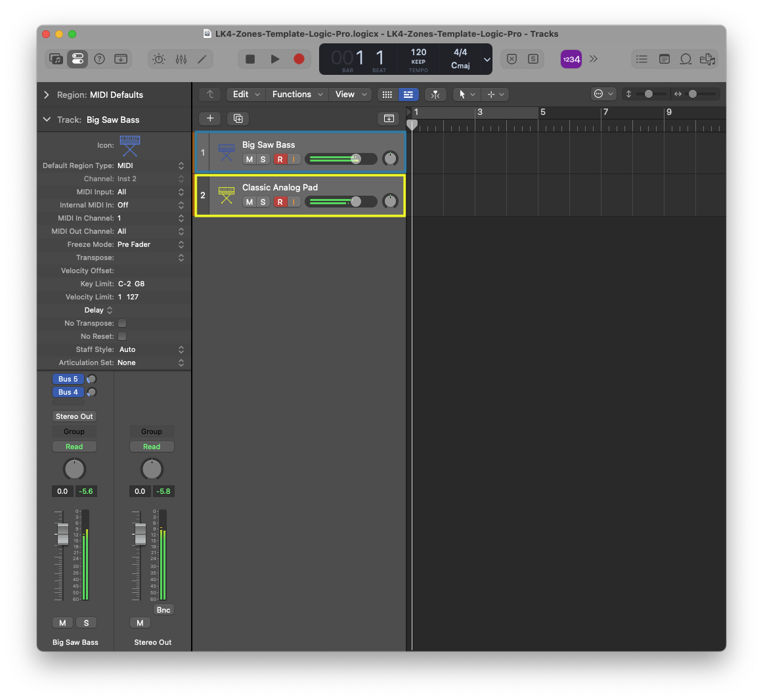Open Articulation Set None dropdown
Image resolution: width=763 pixels, height=700 pixels.
click(150, 362)
